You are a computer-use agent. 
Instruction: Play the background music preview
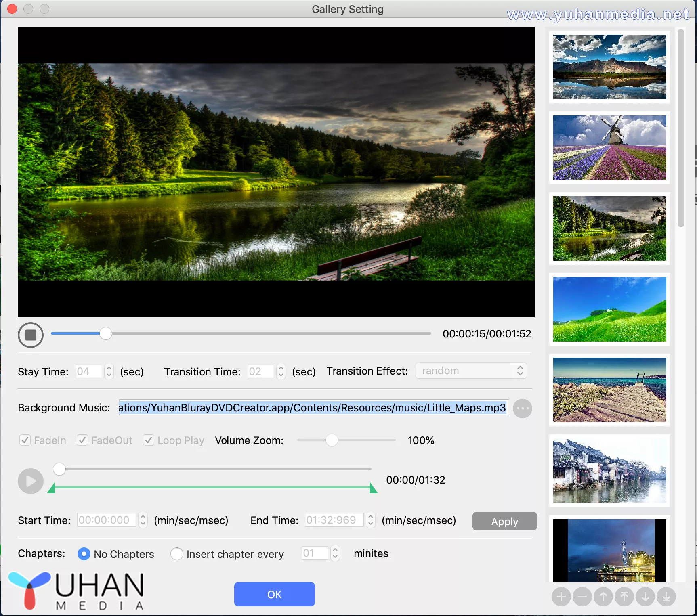point(30,480)
